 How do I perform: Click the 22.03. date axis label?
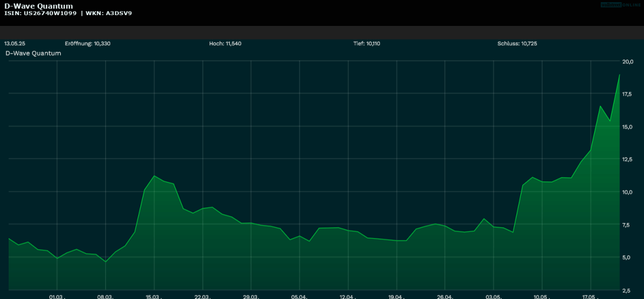point(203,297)
